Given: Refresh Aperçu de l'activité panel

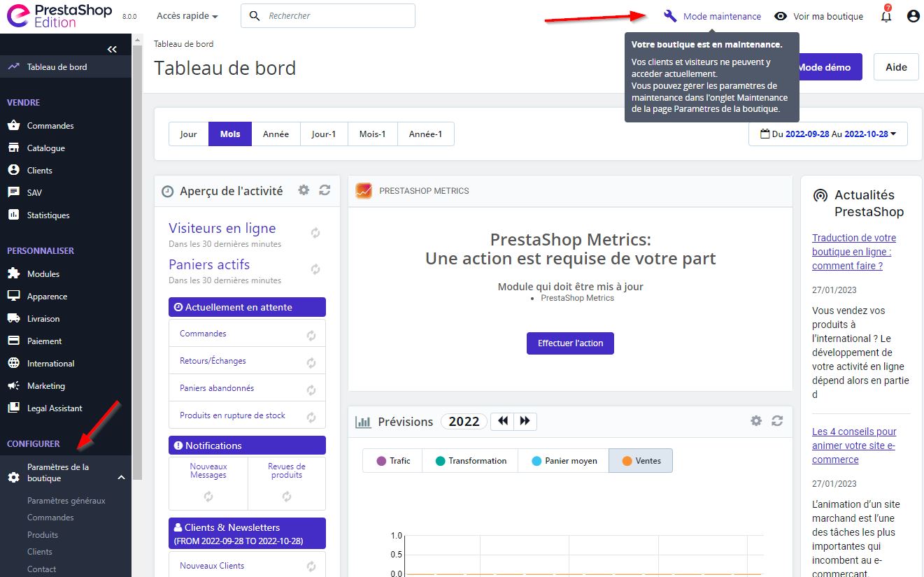Looking at the screenshot, I should point(325,190).
